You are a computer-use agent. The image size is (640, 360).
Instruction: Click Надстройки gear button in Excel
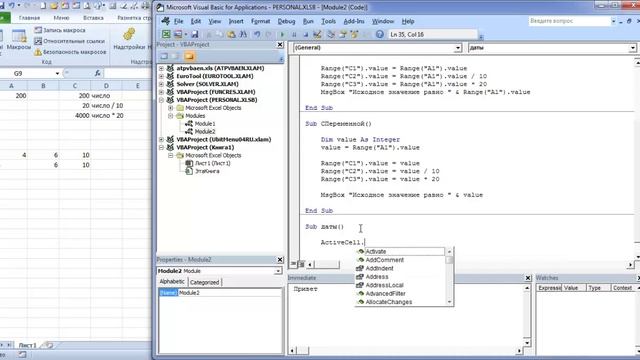(129, 39)
